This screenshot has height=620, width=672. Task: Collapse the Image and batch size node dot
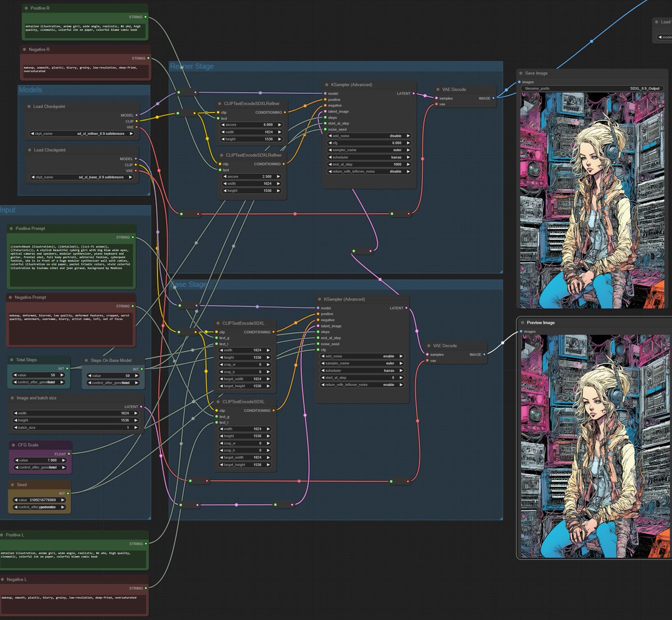12,398
